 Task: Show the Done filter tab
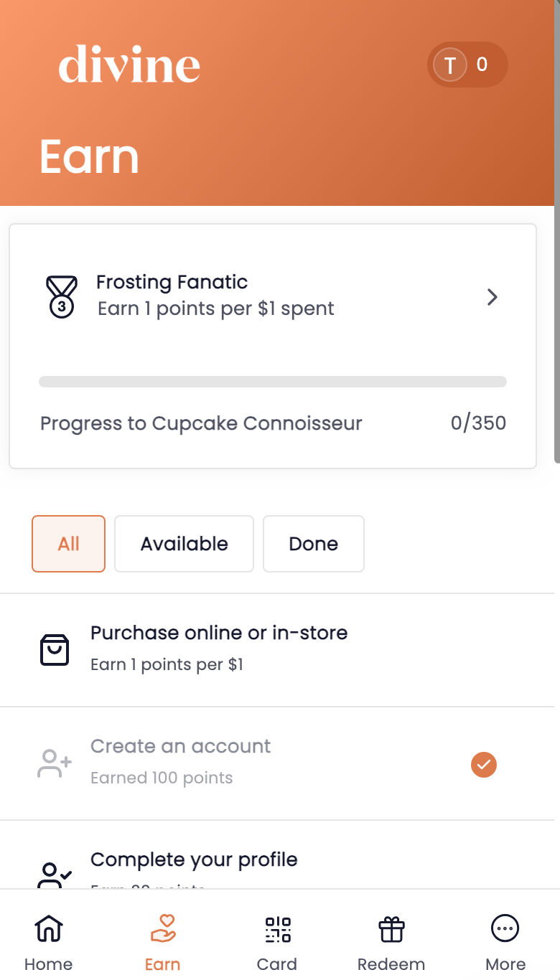click(x=313, y=544)
